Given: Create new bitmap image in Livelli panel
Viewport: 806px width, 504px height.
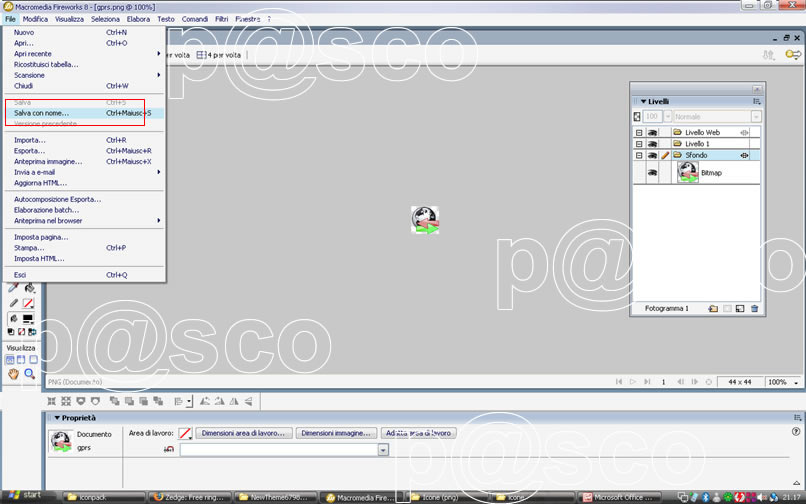Looking at the screenshot, I should [740, 309].
